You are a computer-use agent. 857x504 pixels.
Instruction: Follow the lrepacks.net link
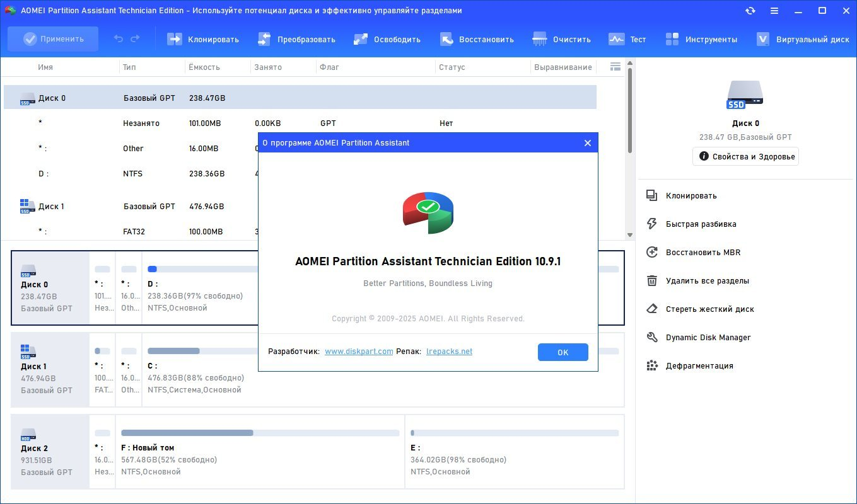[x=449, y=352]
